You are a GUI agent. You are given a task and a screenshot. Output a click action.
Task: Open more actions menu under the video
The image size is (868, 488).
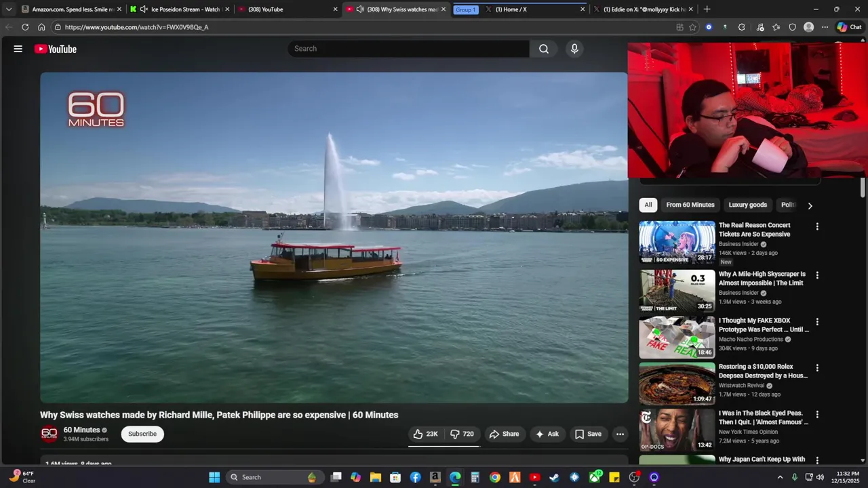pos(620,434)
